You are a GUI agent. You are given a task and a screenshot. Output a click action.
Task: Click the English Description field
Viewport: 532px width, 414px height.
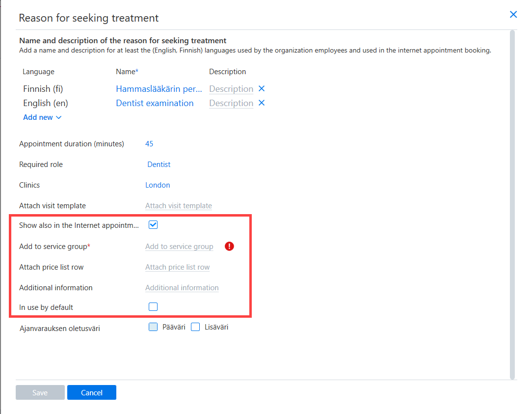tap(231, 103)
